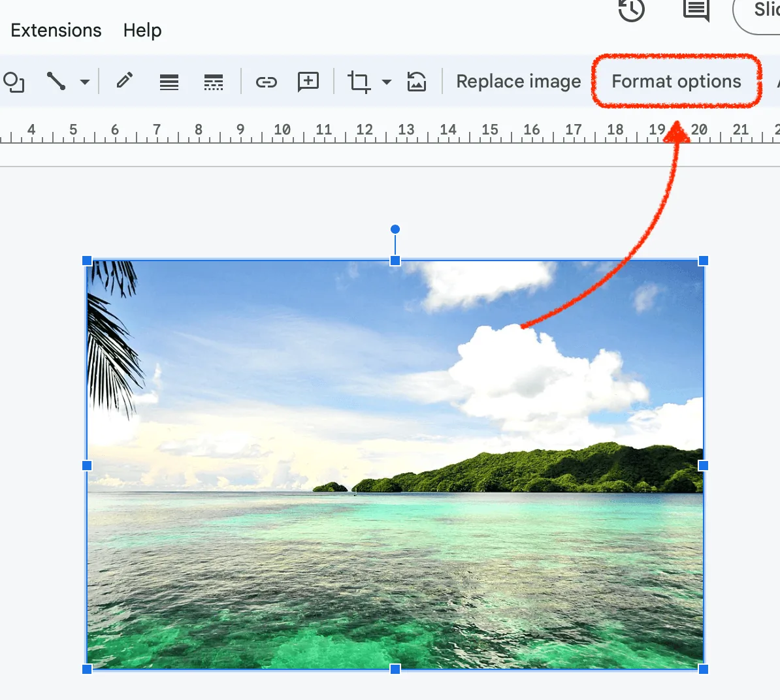Click the top-center resize handle of image
780x700 pixels.
395,261
